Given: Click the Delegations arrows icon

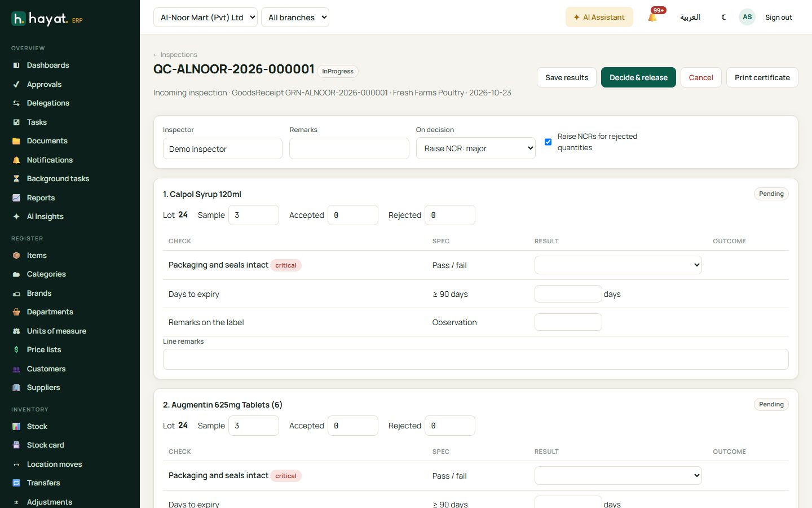Looking at the screenshot, I should tap(16, 103).
